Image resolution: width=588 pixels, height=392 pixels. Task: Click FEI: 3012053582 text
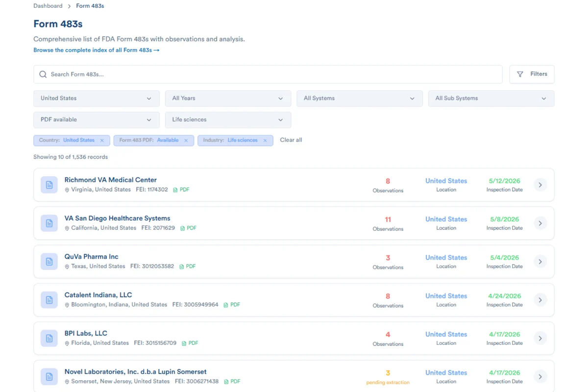[152, 267]
